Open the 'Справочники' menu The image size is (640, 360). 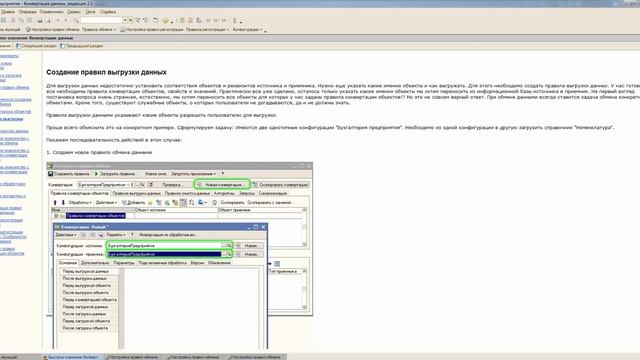pyautogui.click(x=51, y=12)
